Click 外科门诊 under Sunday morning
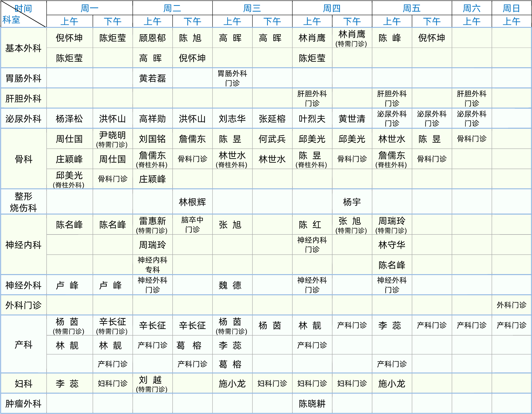 pos(511,305)
